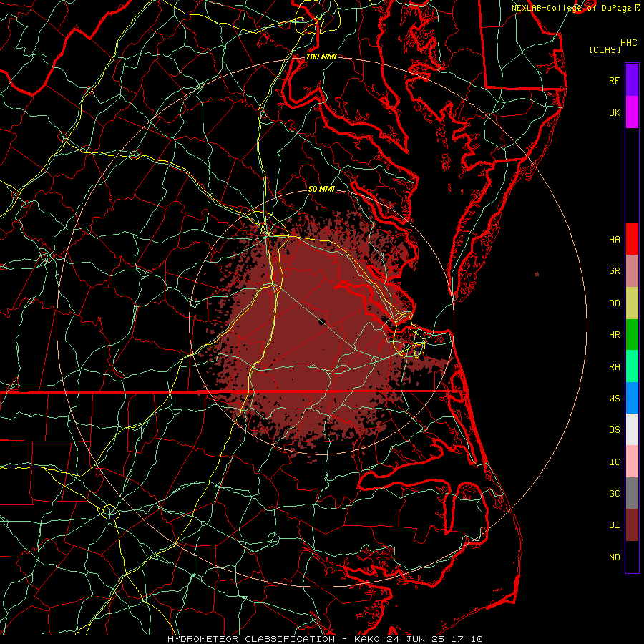Click the GC gray legend swatch
Image resolution: width=644 pixels, height=644 pixels.
(632, 493)
